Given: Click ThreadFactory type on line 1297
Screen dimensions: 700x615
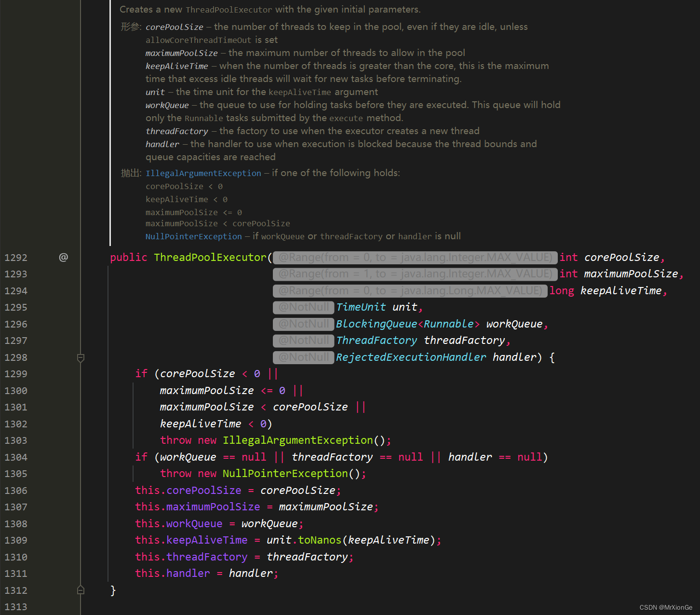Looking at the screenshot, I should [x=377, y=341].
